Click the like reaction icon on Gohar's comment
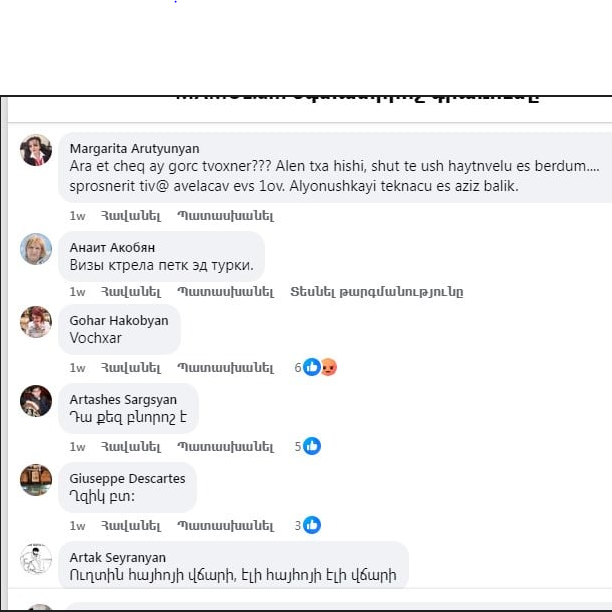Image resolution: width=612 pixels, height=612 pixels. [x=312, y=367]
